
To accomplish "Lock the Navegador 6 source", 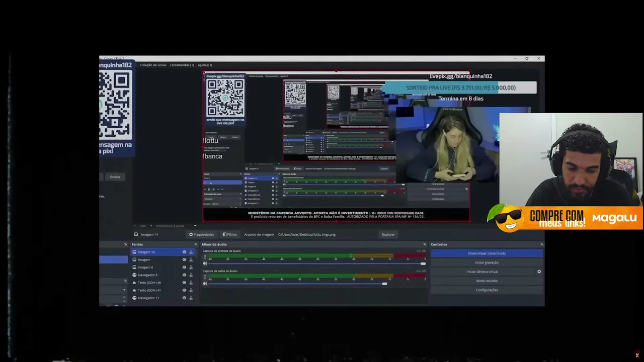I will pyautogui.click(x=191, y=275).
